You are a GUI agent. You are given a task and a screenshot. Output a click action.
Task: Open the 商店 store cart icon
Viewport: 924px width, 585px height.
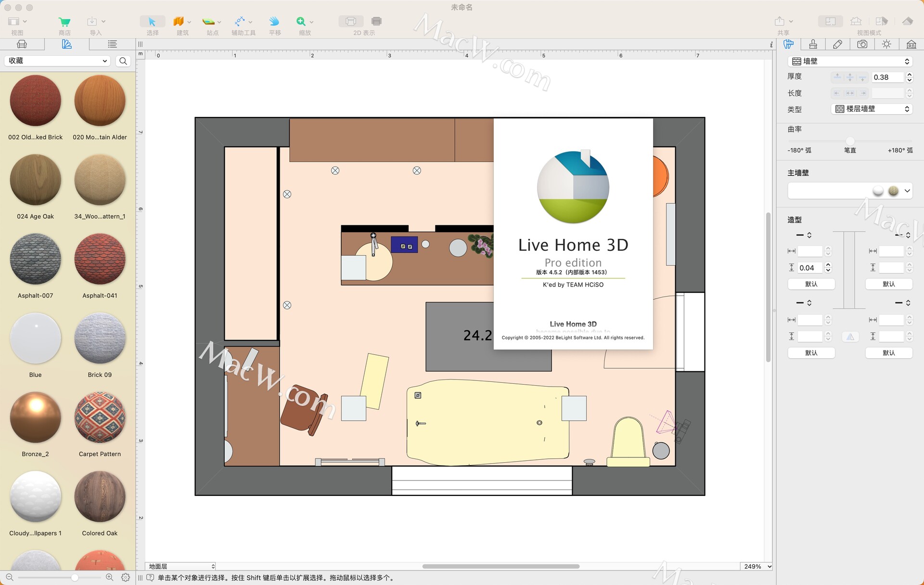pyautogui.click(x=64, y=22)
